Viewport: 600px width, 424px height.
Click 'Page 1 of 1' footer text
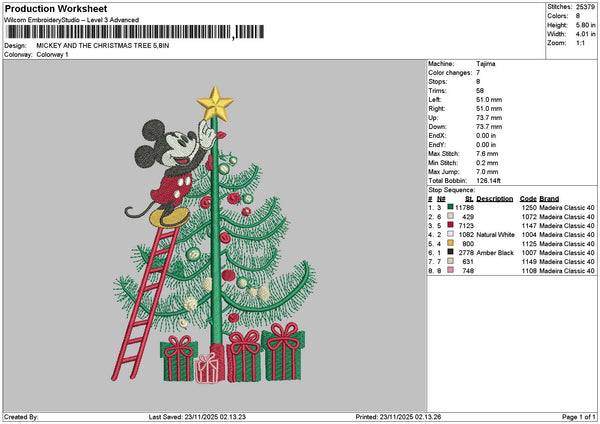point(579,417)
